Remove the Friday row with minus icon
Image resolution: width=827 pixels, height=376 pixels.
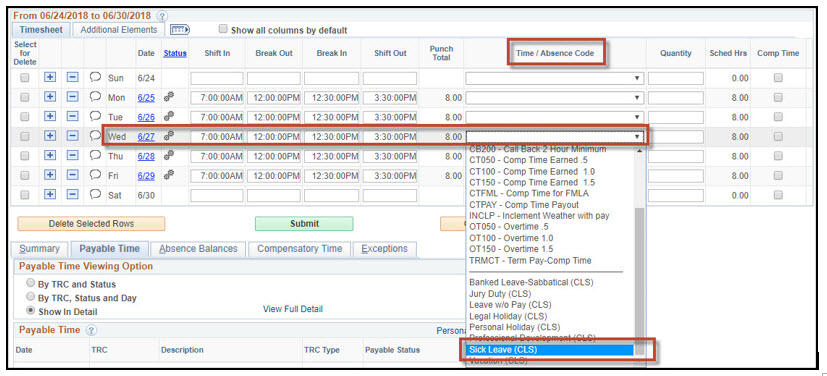73,176
